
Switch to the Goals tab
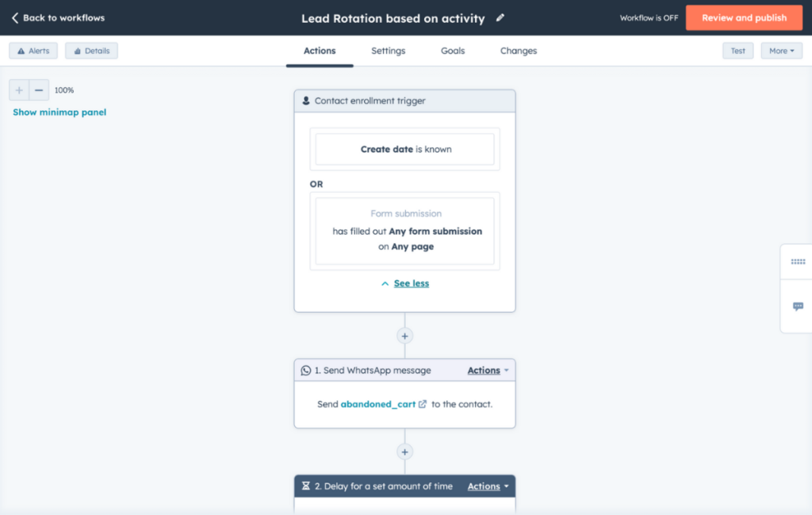tap(453, 51)
